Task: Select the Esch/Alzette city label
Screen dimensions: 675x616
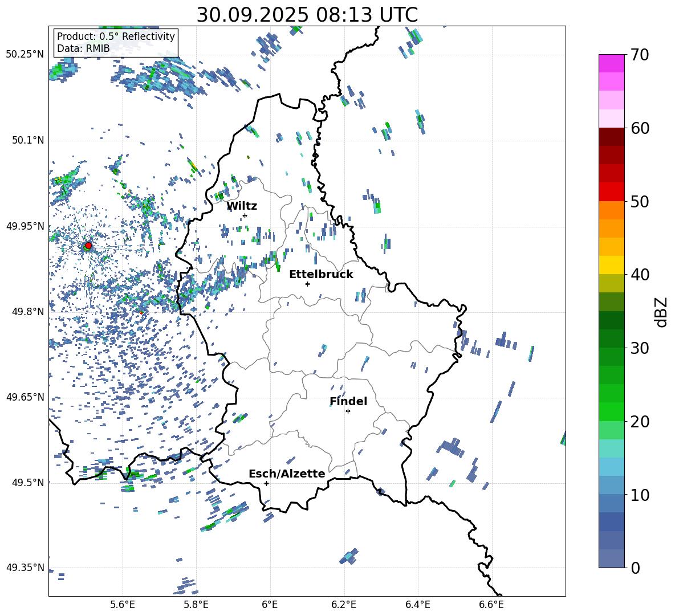Action: (287, 474)
